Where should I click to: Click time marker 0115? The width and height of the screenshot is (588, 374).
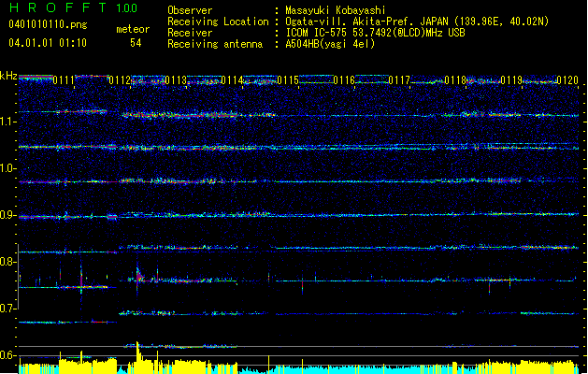click(288, 80)
